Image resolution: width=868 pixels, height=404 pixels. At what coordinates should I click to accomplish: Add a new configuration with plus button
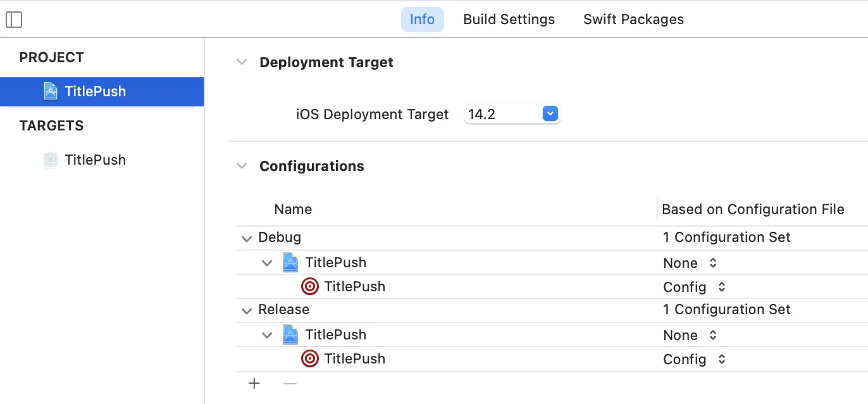click(254, 383)
